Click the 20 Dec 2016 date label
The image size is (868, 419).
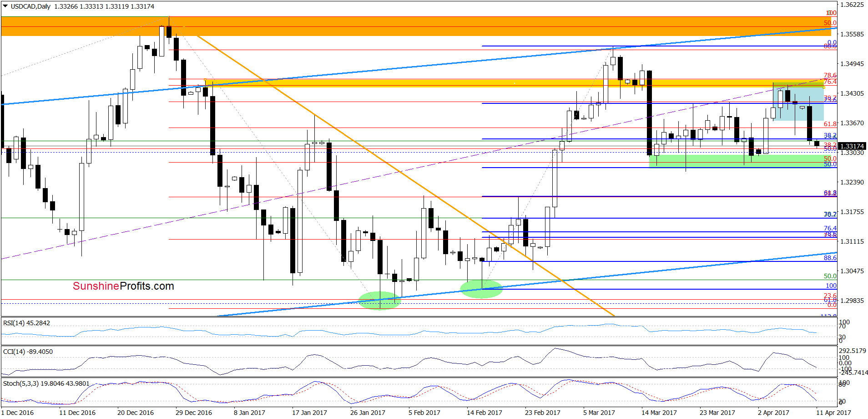pos(136,413)
